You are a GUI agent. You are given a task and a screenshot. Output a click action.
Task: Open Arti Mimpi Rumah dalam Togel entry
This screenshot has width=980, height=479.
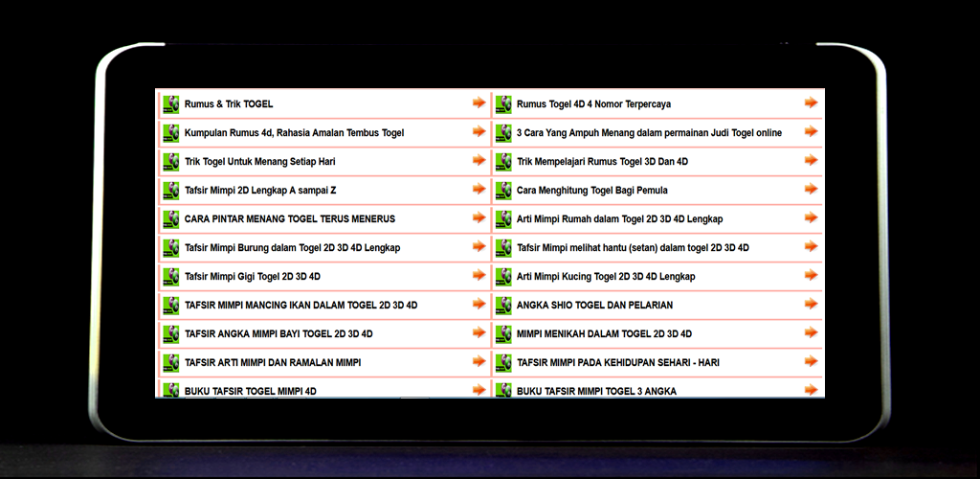click(x=619, y=219)
